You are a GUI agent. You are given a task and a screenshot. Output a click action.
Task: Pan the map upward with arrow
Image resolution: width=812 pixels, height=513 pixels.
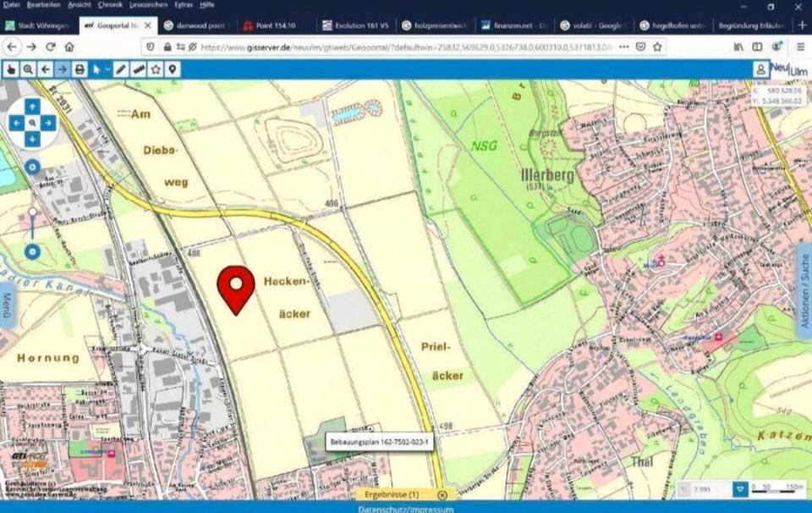point(32,107)
